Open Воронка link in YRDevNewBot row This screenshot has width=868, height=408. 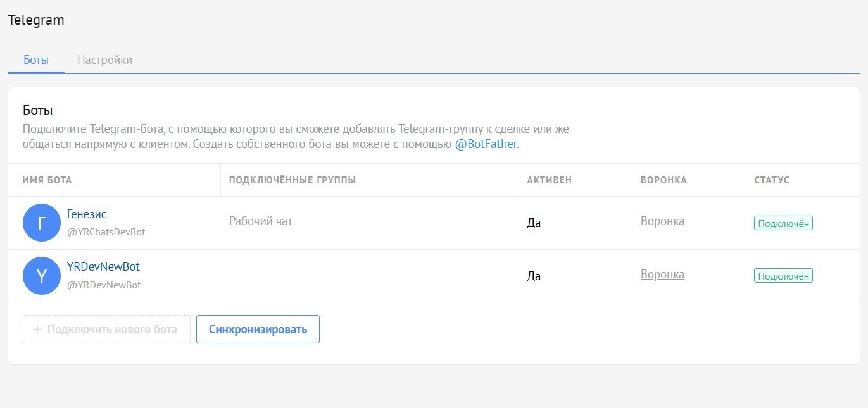pos(662,275)
